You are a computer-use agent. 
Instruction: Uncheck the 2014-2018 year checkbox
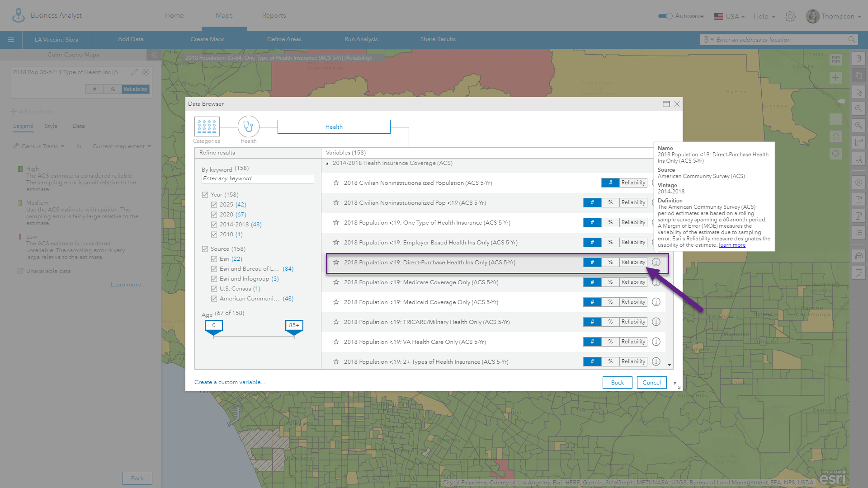pyautogui.click(x=214, y=225)
